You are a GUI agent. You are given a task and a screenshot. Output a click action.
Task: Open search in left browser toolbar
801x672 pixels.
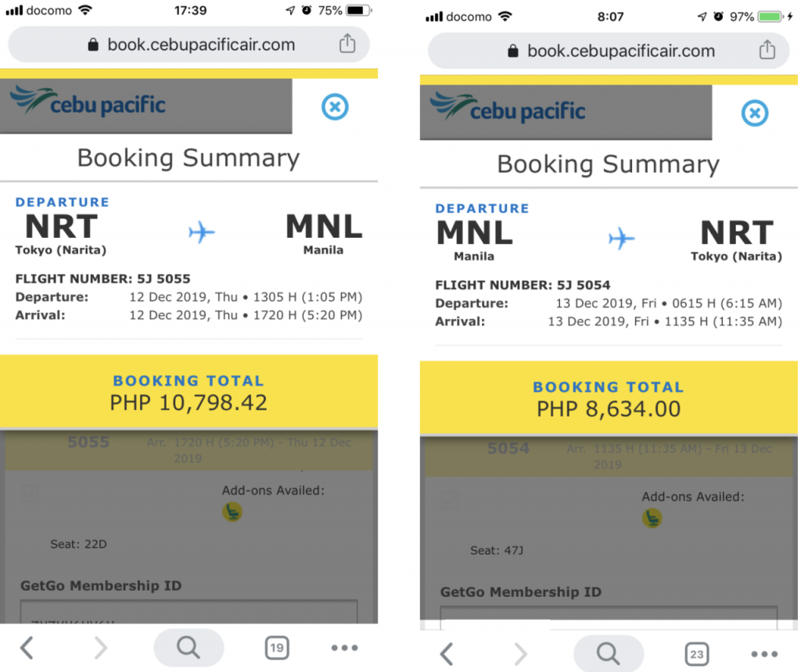click(x=189, y=648)
